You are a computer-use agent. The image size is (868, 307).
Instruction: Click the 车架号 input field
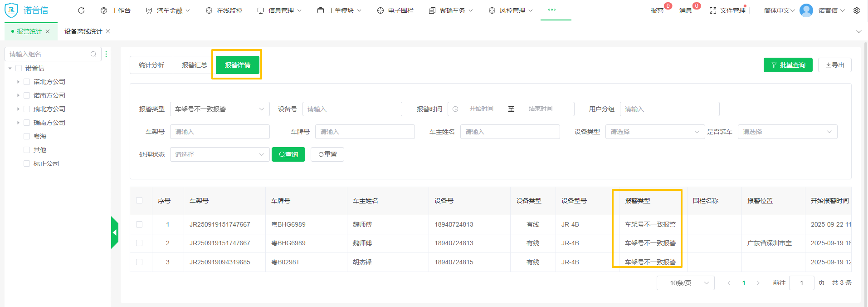coord(219,132)
